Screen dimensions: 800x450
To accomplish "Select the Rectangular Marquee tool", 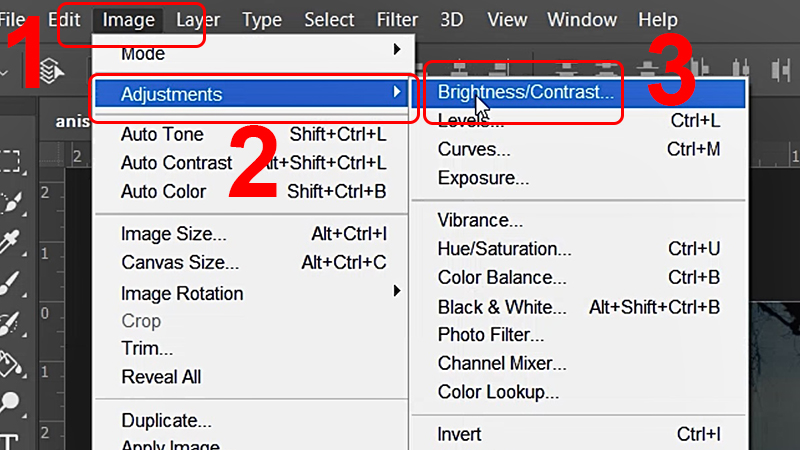I will tap(11, 162).
